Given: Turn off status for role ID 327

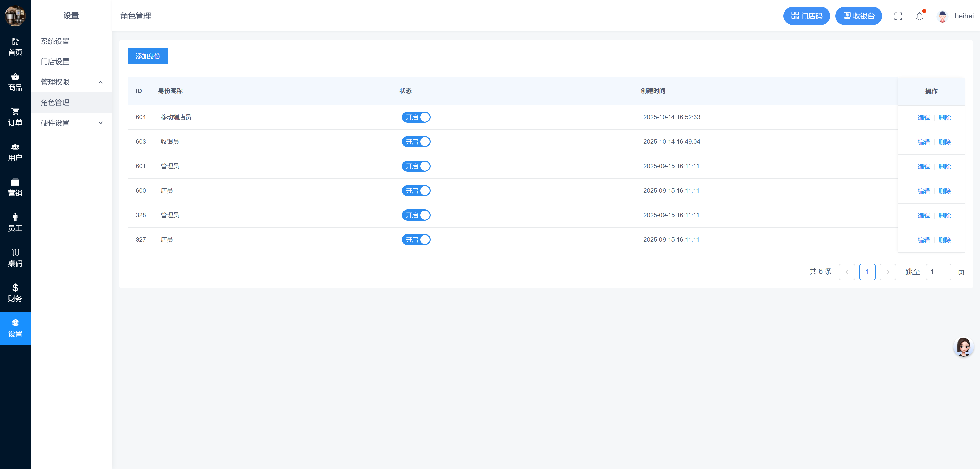Looking at the screenshot, I should (x=416, y=240).
